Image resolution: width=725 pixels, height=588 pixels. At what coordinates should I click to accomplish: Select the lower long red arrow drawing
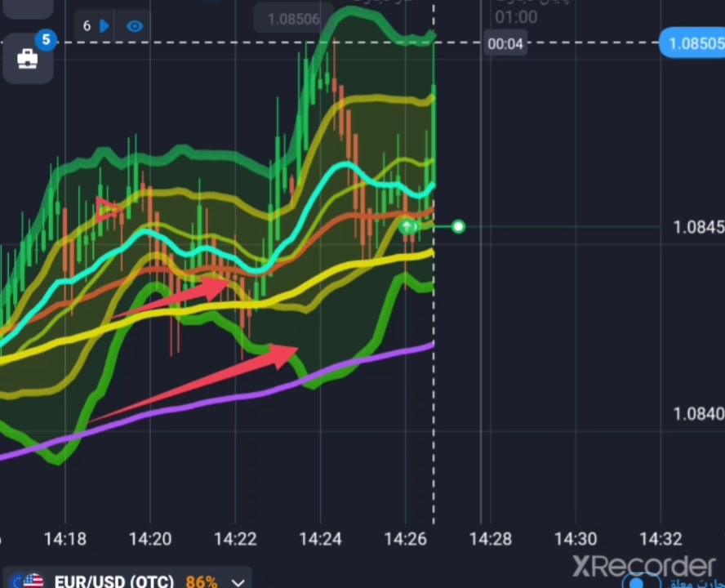pos(193,384)
